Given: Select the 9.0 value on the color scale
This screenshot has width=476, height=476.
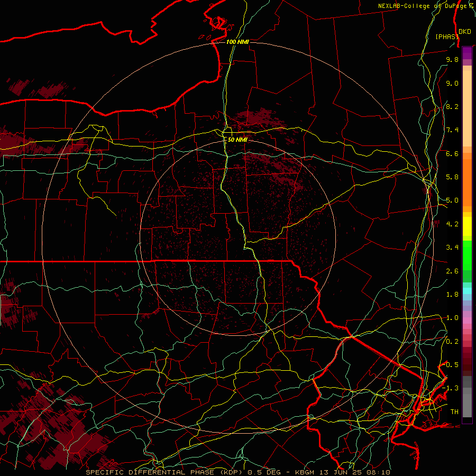Looking at the screenshot, I should [x=452, y=83].
